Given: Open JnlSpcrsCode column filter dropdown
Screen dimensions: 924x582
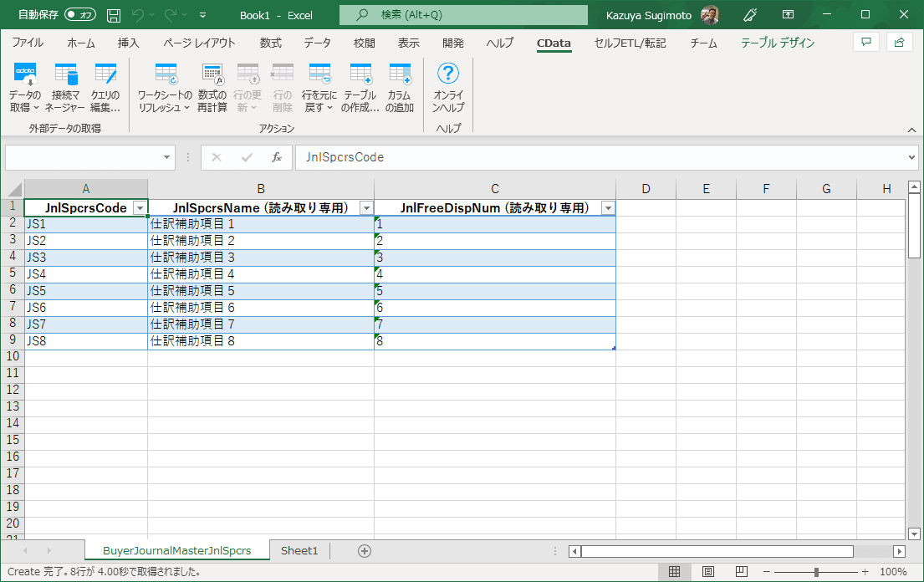Looking at the screenshot, I should click(x=140, y=208).
